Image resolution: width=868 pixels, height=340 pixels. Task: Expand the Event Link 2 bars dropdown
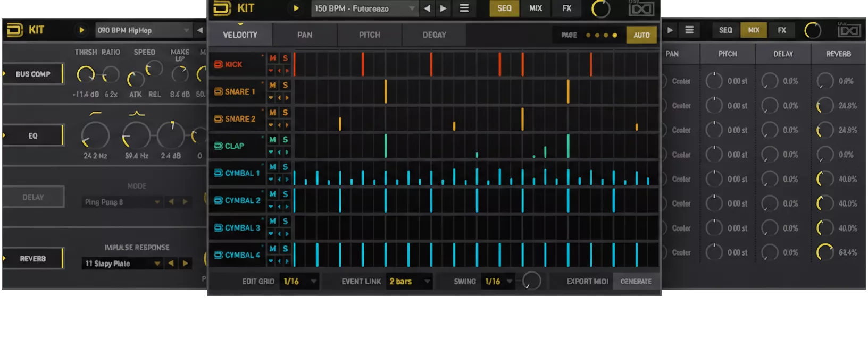(410, 282)
